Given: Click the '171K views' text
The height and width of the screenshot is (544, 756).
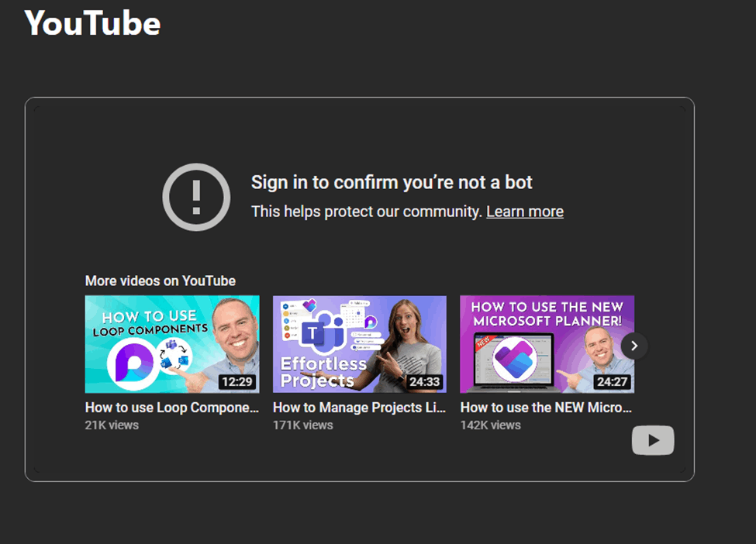Looking at the screenshot, I should click(x=302, y=425).
